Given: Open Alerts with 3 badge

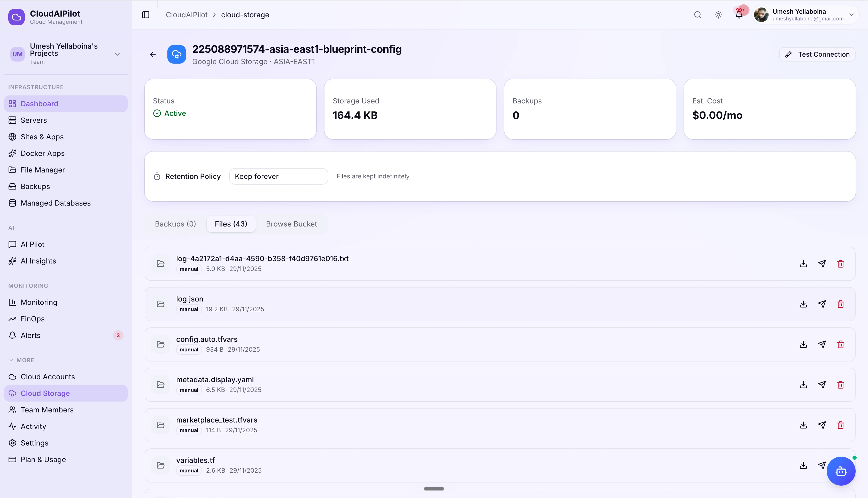Looking at the screenshot, I should pyautogui.click(x=66, y=336).
